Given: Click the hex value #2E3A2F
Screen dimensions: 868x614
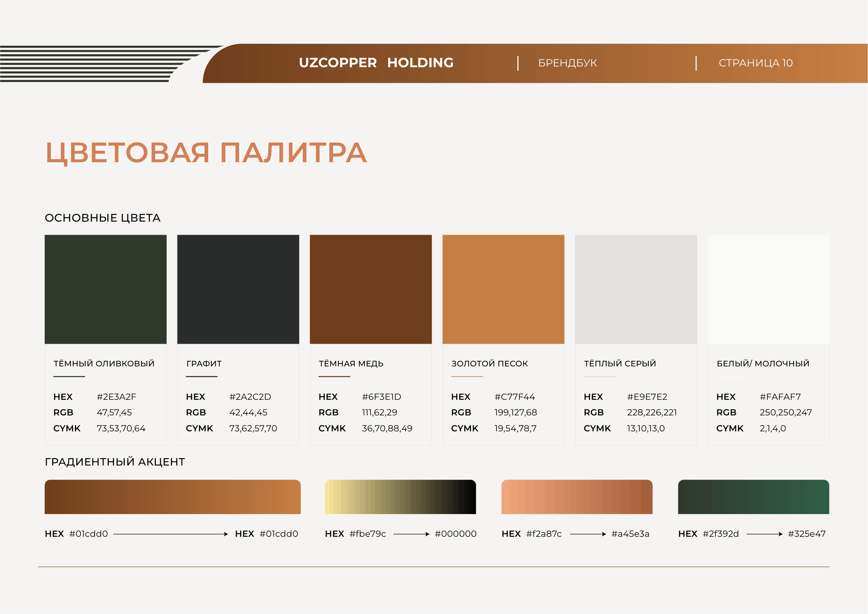Looking at the screenshot, I should click(x=117, y=397).
